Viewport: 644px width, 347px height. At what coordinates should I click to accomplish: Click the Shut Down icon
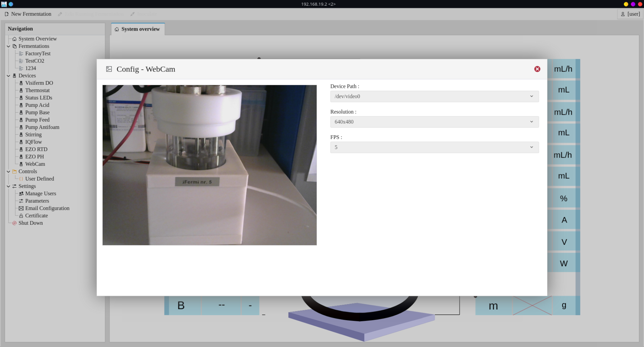click(x=14, y=223)
